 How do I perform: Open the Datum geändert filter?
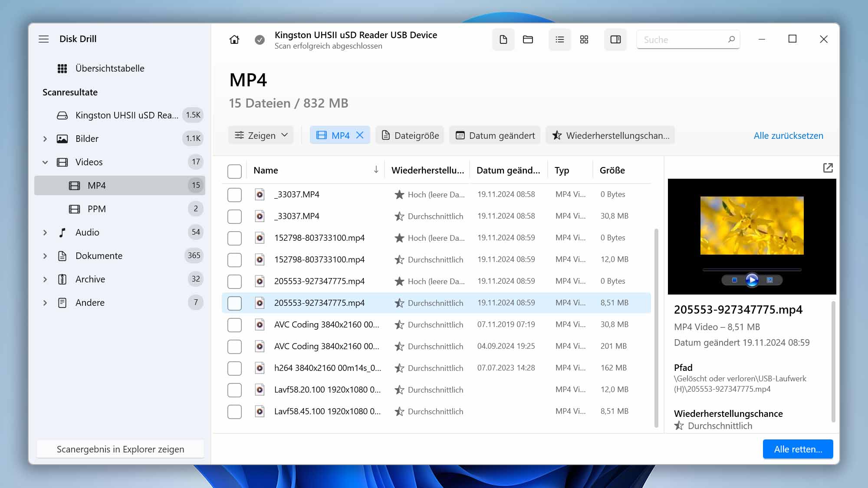[x=495, y=135]
